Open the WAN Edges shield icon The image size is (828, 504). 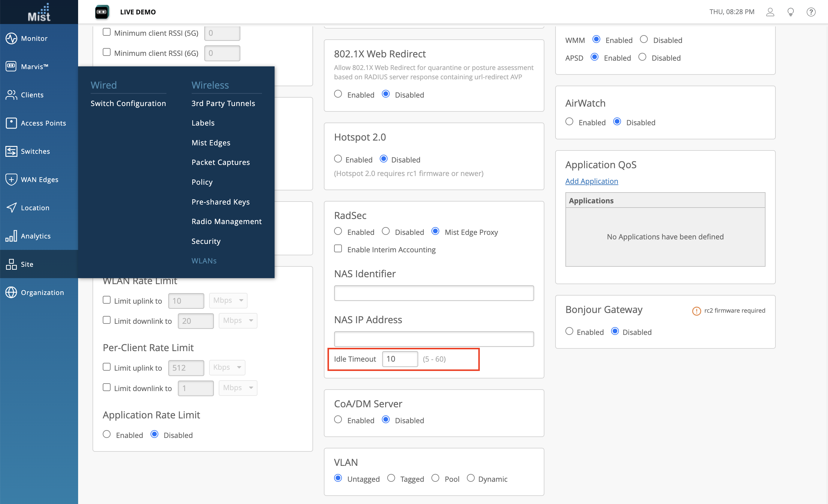pyautogui.click(x=11, y=179)
